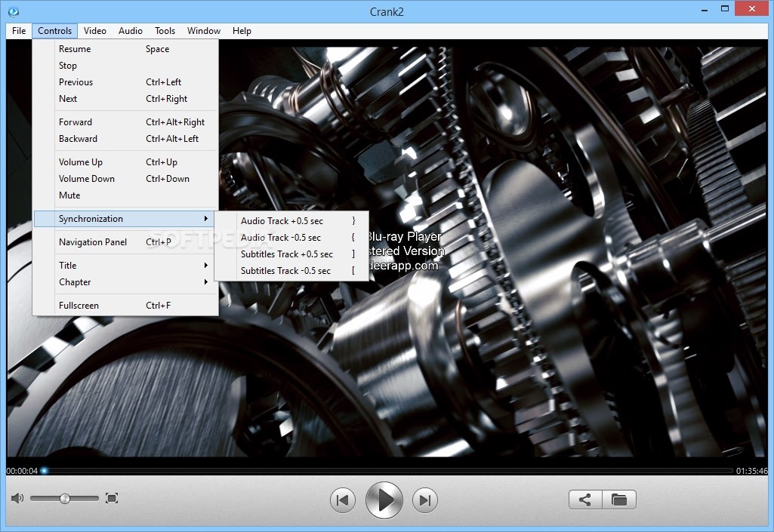Choose Volume Down menu entry
The image size is (774, 532).
click(126, 179)
